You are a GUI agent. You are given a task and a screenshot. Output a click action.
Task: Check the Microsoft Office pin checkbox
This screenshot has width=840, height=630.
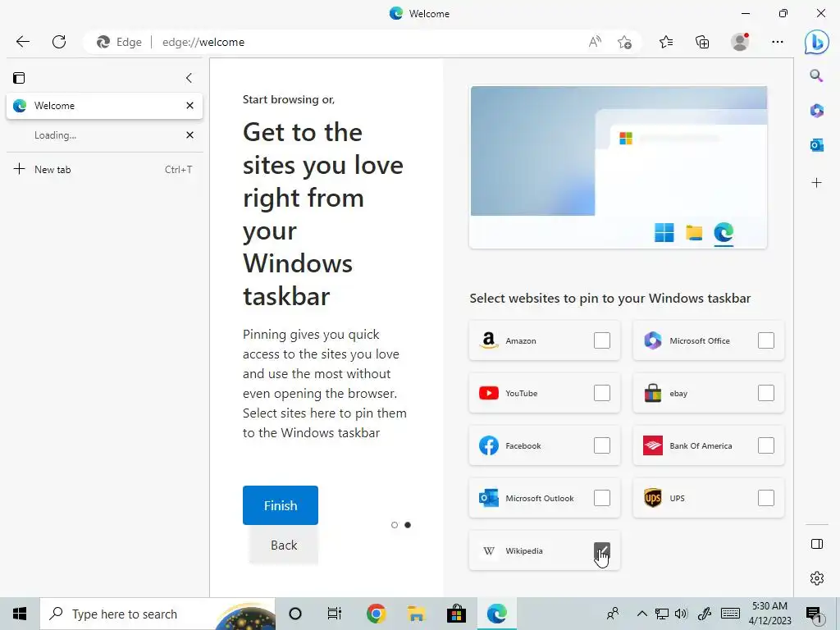point(765,340)
